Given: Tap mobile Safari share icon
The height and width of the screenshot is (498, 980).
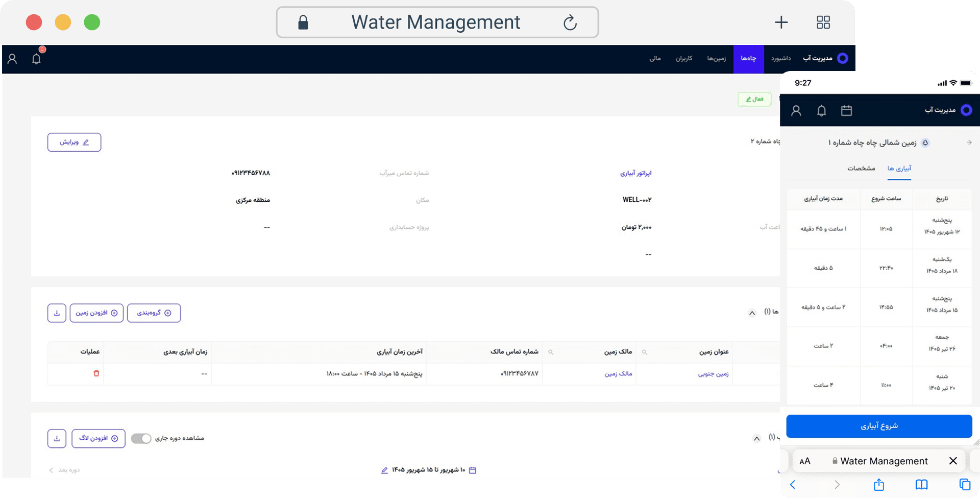Looking at the screenshot, I should (878, 484).
